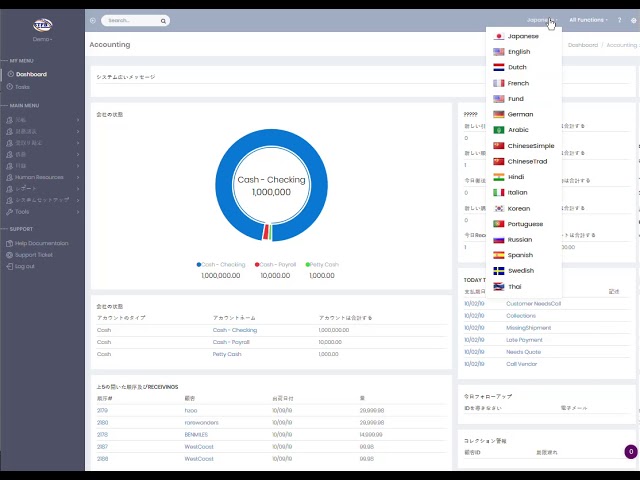Click the Spanish flag icon
The width and height of the screenshot is (640, 480).
click(499, 255)
